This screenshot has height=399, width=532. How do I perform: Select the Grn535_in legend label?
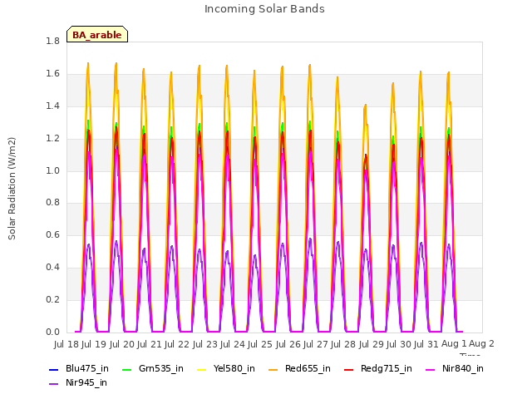[x=161, y=368]
